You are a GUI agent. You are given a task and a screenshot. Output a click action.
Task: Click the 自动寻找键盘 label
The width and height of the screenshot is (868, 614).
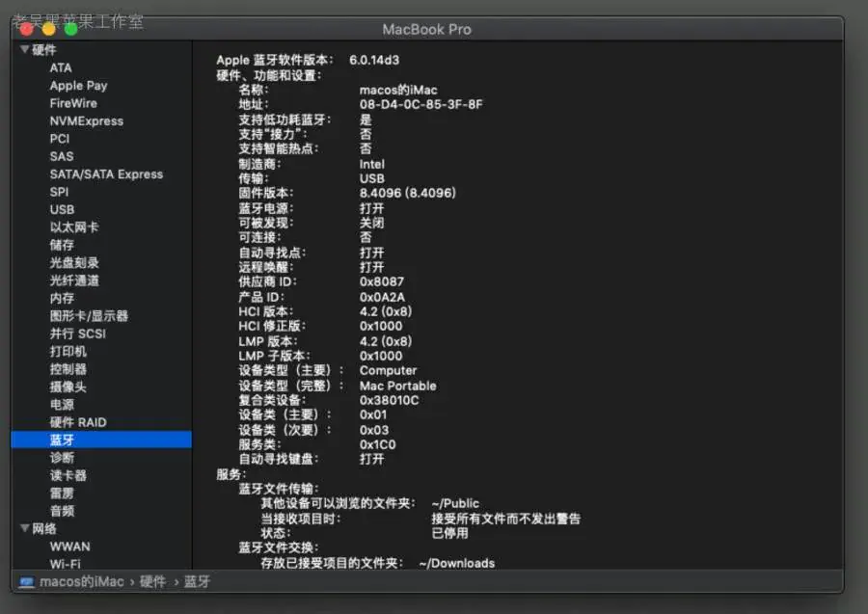(279, 459)
